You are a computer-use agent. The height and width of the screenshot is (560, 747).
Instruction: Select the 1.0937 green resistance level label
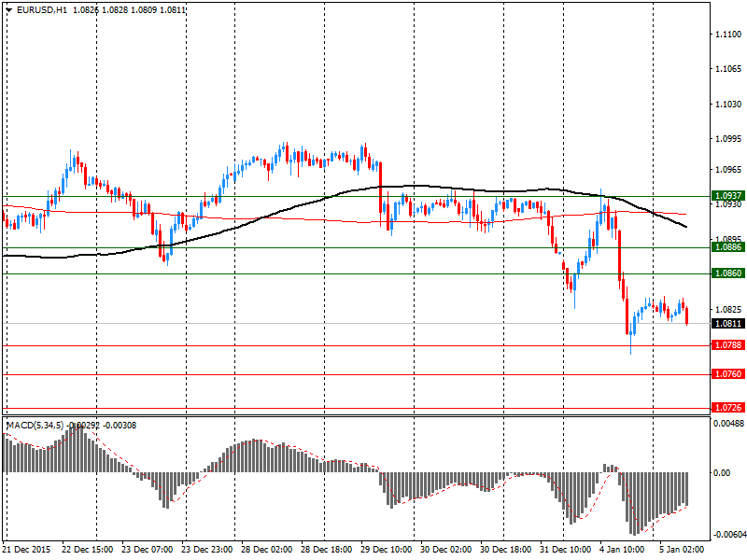click(x=728, y=196)
